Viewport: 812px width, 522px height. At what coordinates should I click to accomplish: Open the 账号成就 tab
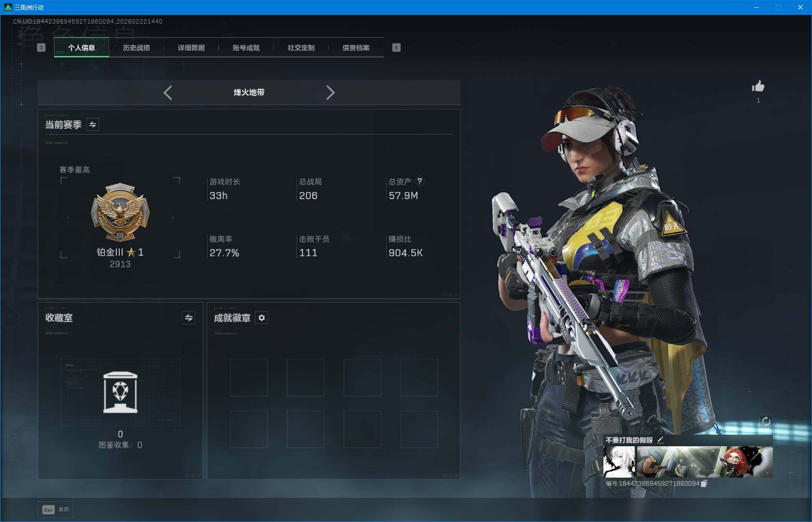point(246,47)
